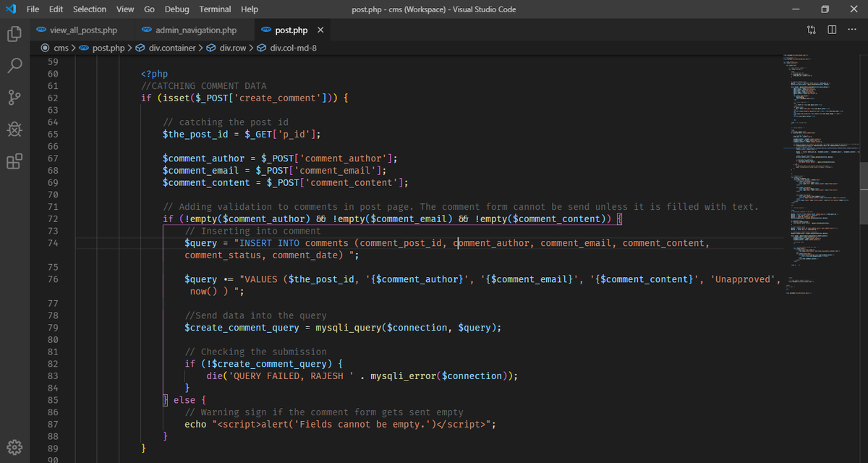Open the Manage gear menu
The height and width of the screenshot is (463, 868).
tap(14, 446)
